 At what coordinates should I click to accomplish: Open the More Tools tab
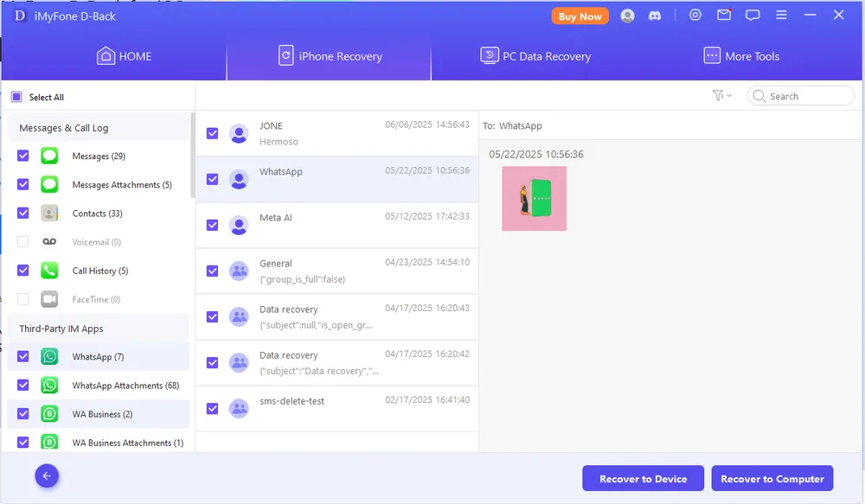point(741,56)
